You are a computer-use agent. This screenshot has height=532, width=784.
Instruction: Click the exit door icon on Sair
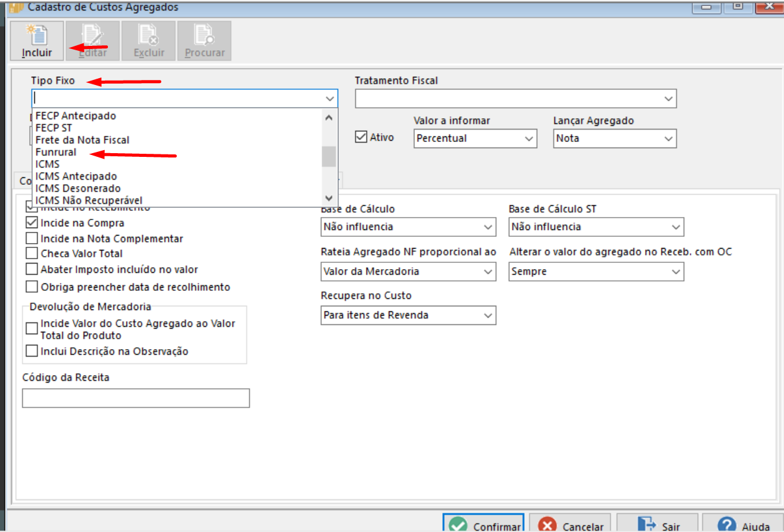646,526
